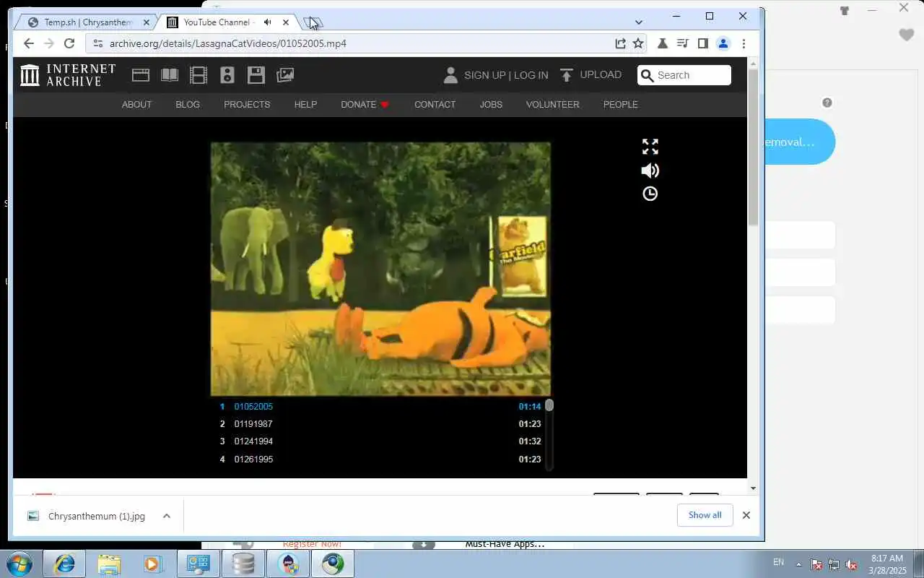
Task: Open the BLOG menu link
Action: pyautogui.click(x=188, y=105)
